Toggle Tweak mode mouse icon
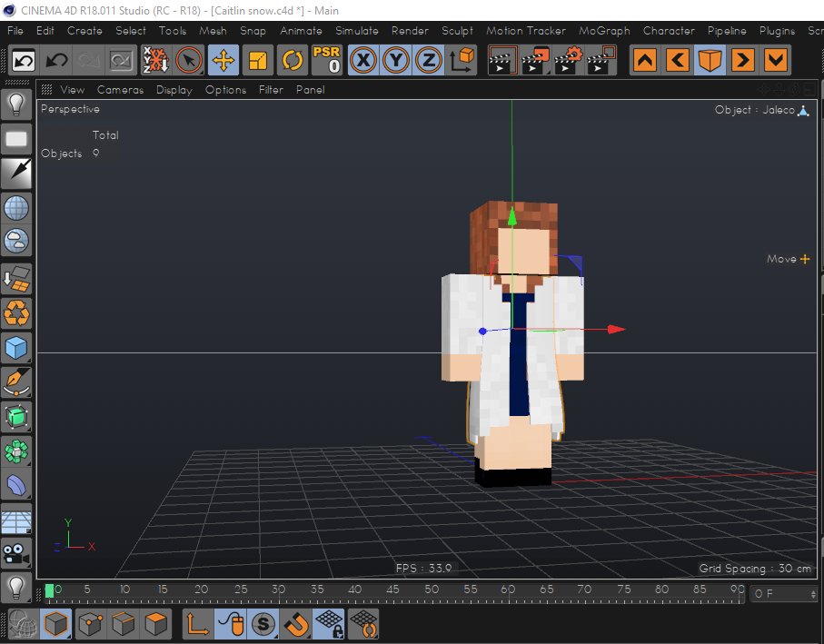The height and width of the screenshot is (644, 824). (x=232, y=625)
